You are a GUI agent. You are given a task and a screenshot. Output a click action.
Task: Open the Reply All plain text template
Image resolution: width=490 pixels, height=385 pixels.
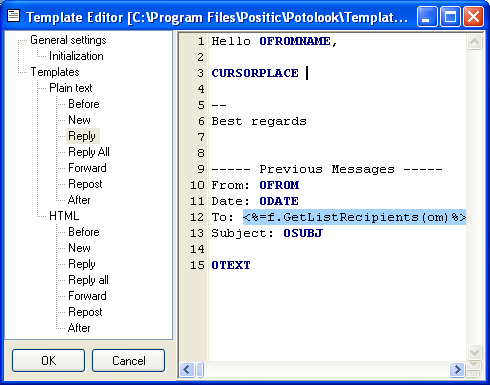point(89,152)
